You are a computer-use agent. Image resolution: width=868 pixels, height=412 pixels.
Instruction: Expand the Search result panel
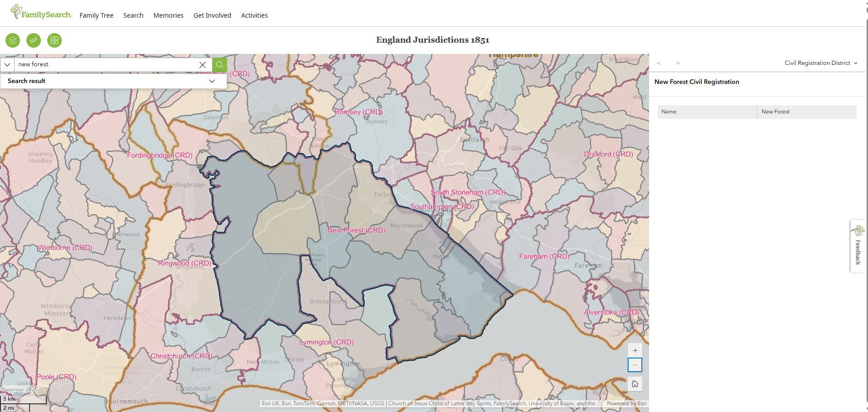pos(212,81)
